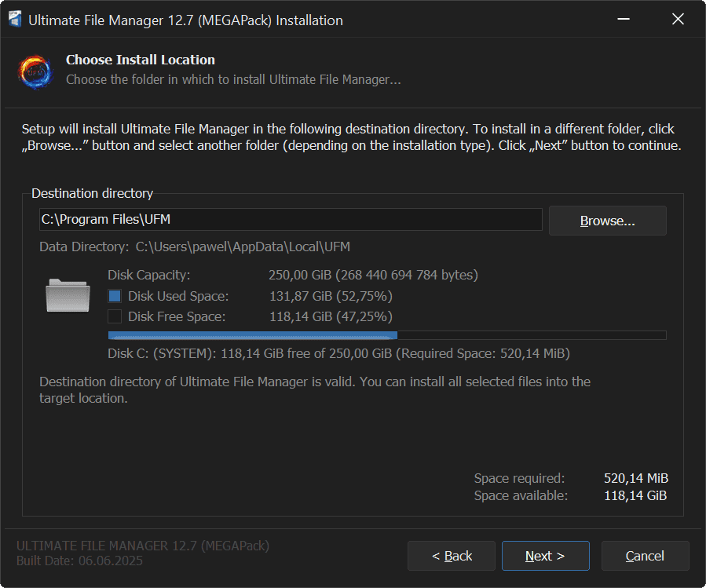Proceed by clicking the Next button

[x=545, y=556]
